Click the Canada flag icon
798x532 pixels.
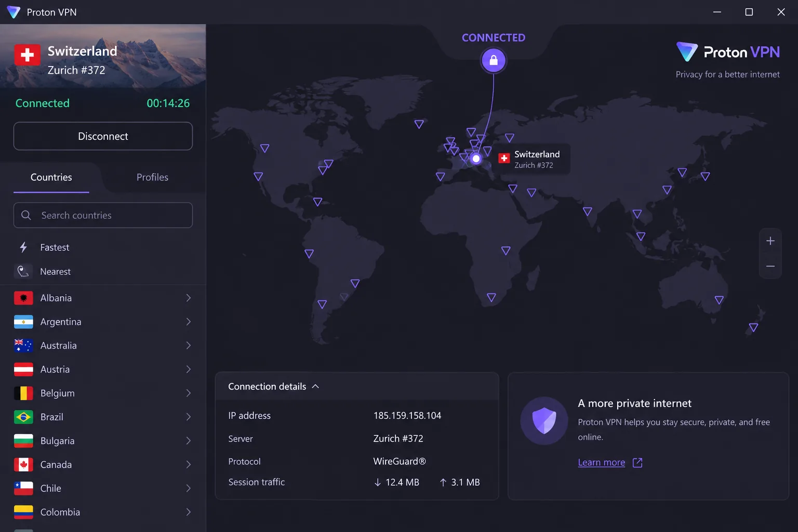pos(23,464)
